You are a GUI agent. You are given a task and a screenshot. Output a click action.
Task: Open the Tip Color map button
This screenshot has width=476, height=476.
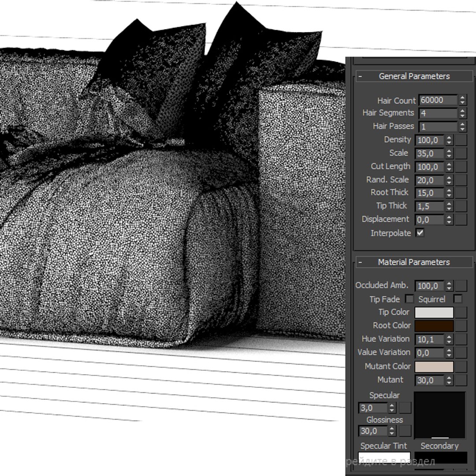coord(461,312)
